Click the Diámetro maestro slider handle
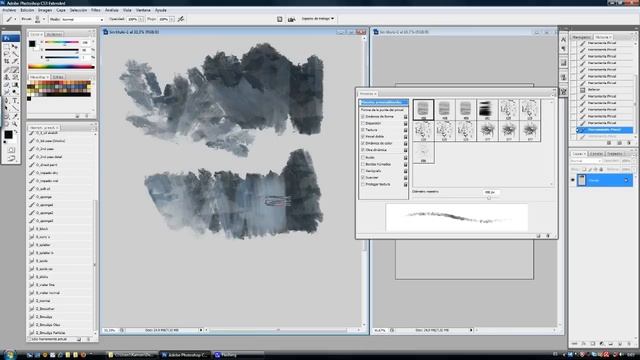This screenshot has height=360, width=640. click(x=489, y=198)
